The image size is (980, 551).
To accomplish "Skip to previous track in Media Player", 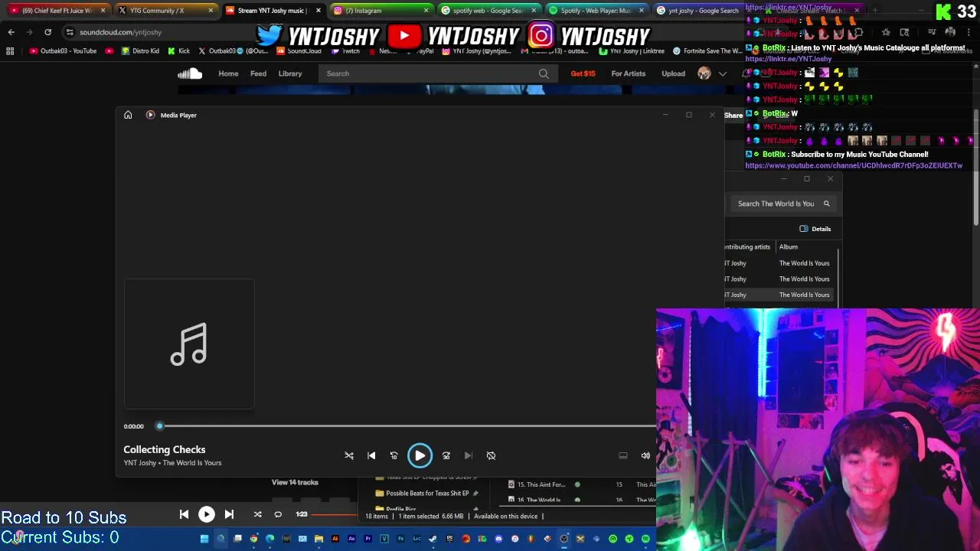I will coord(371,455).
